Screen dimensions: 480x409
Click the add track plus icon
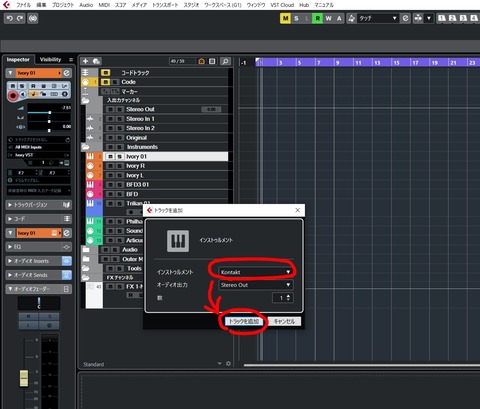(85, 61)
